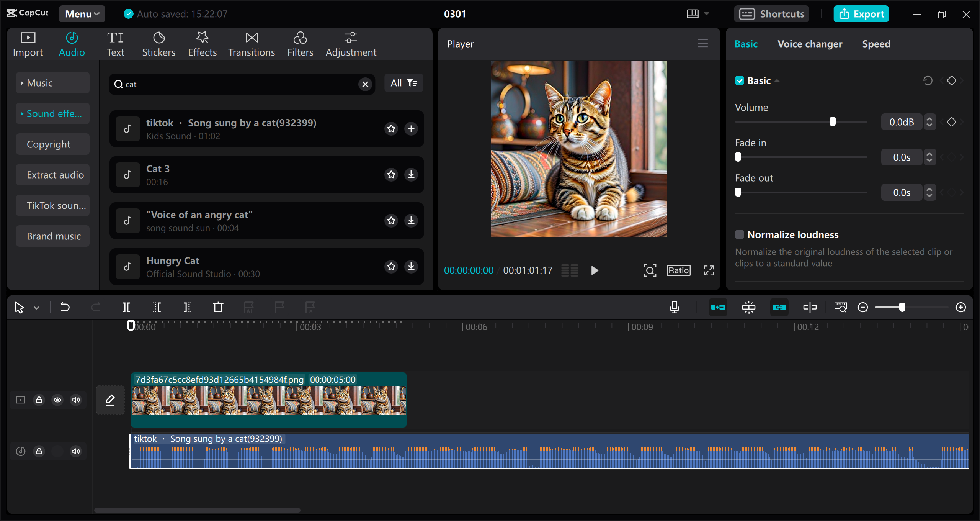This screenshot has width=980, height=521.
Task: Click the Export button
Action: [861, 14]
